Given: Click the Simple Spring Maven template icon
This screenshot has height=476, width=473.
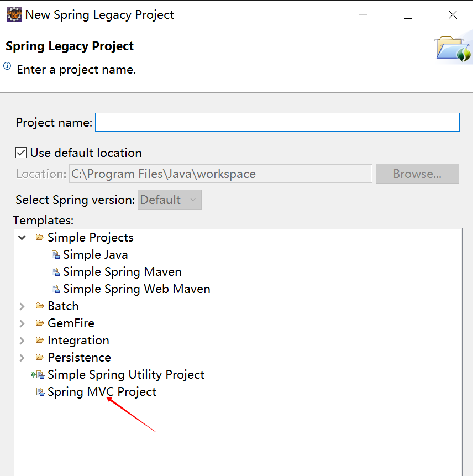Looking at the screenshot, I should point(55,271).
